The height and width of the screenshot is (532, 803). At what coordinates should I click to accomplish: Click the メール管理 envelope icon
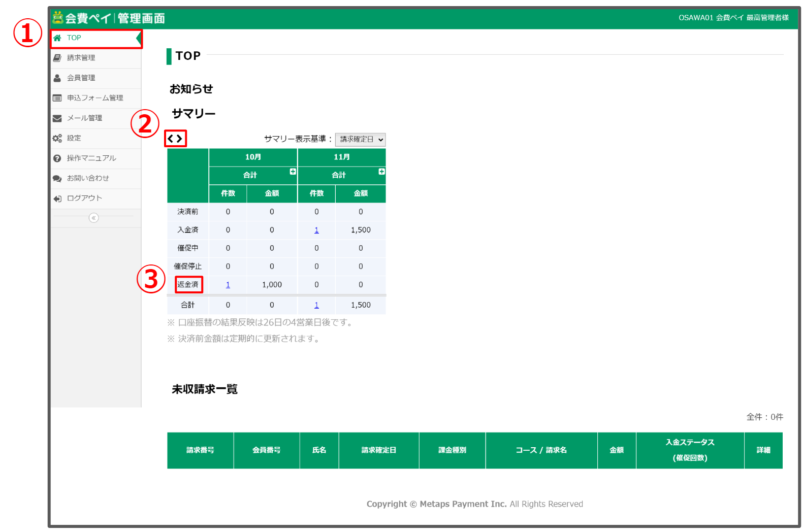(57, 118)
